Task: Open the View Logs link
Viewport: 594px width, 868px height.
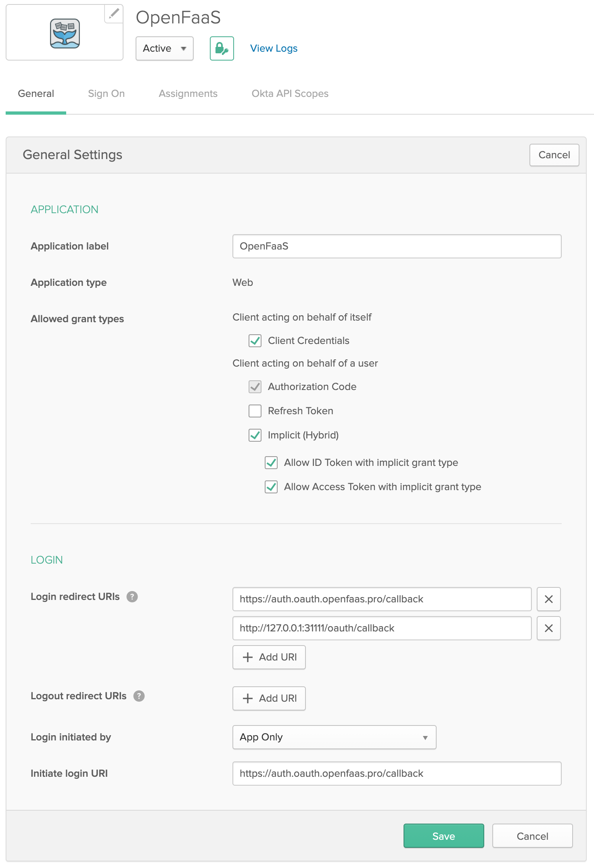Action: [x=274, y=48]
